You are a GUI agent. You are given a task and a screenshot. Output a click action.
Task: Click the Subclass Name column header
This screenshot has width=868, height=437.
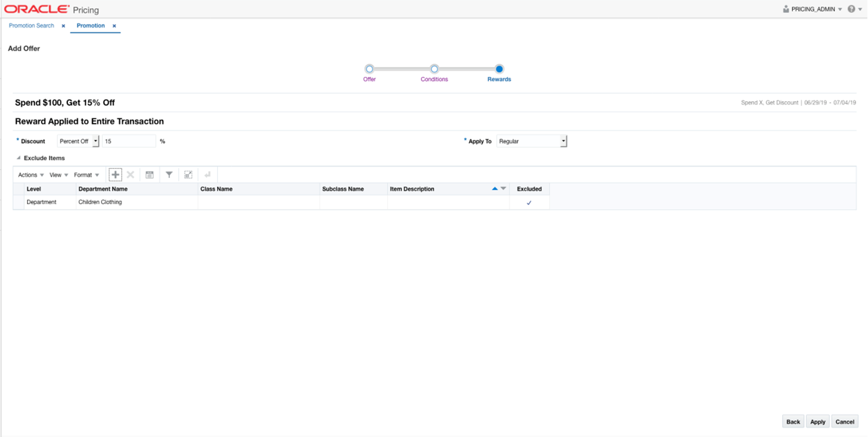(x=353, y=189)
